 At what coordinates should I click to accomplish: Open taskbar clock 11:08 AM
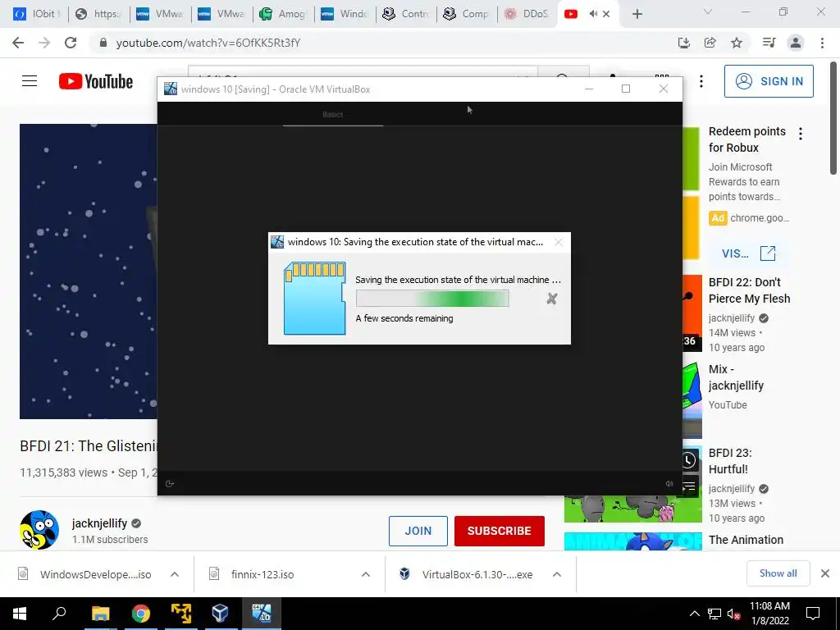769,614
